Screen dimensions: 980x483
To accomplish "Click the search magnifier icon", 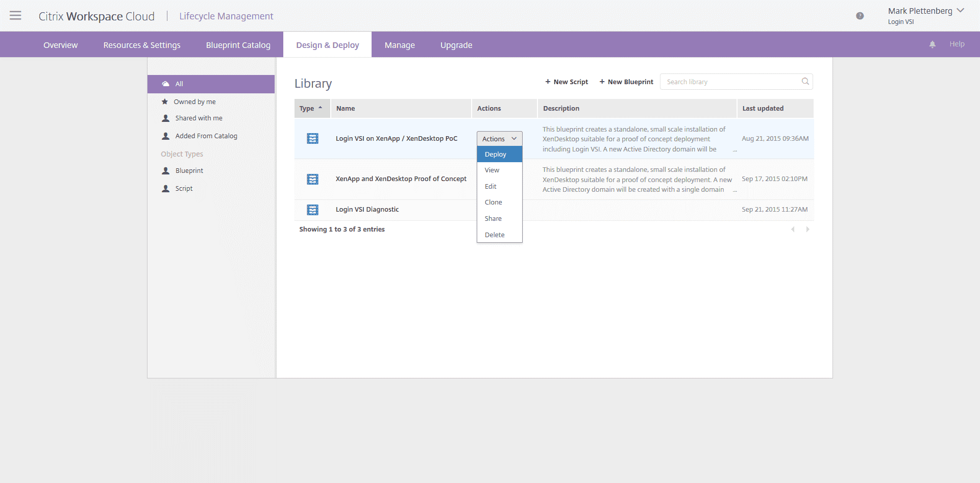I will [805, 82].
